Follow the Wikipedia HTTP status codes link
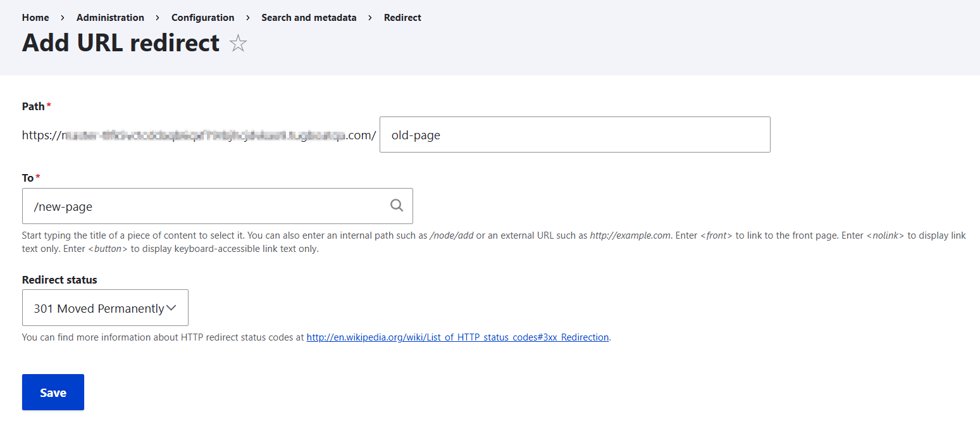Viewport: 980px width, 426px height. click(x=457, y=337)
